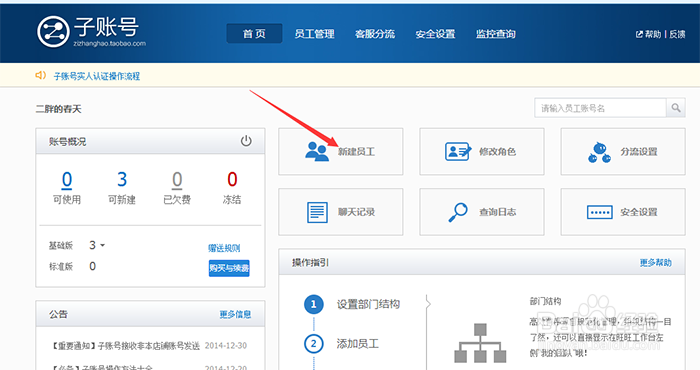Screen dimensions: 700x370
Task: Open the 监控查询 menu
Action: (496, 34)
